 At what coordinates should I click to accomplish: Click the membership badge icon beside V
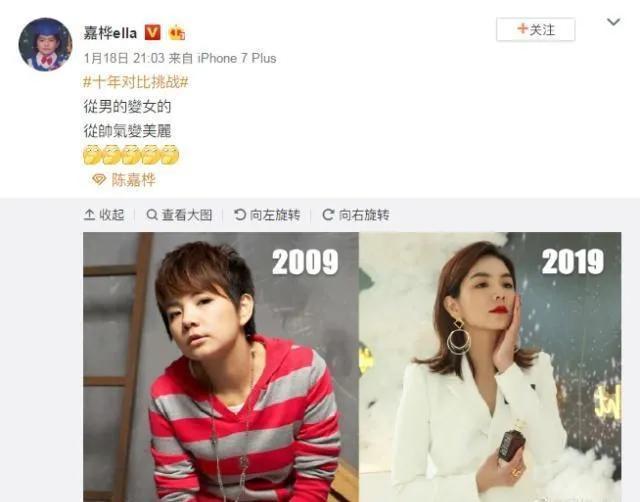click(177, 32)
